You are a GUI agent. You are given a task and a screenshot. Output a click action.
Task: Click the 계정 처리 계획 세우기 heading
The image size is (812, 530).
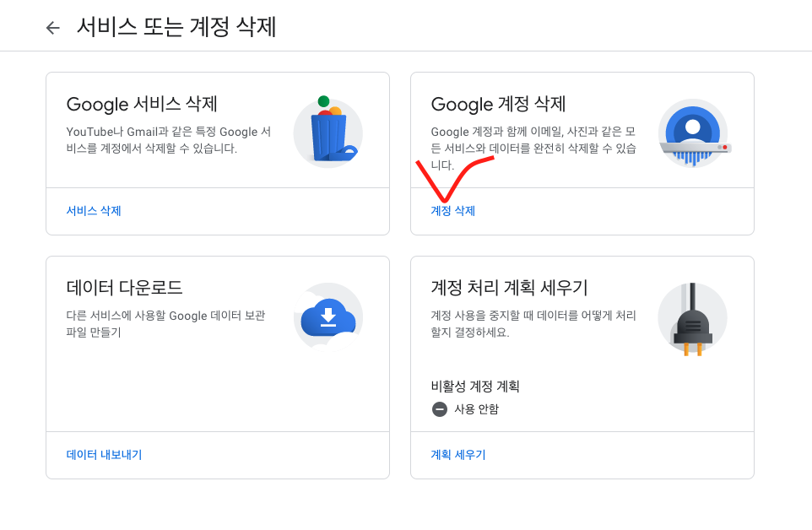coord(510,287)
